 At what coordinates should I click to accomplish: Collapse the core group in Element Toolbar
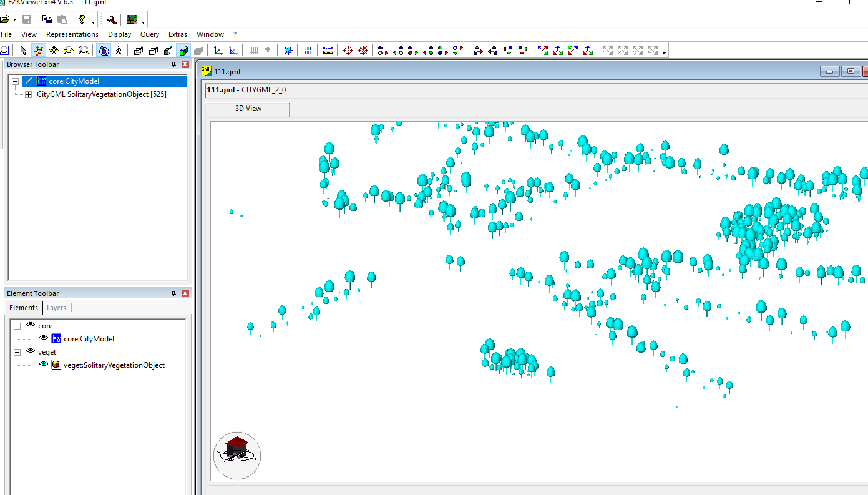17,326
